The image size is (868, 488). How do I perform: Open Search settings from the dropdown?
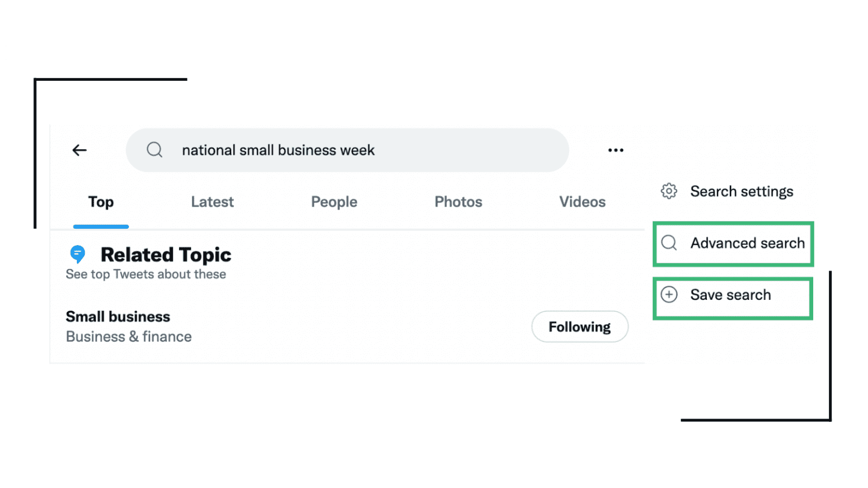pyautogui.click(x=741, y=191)
